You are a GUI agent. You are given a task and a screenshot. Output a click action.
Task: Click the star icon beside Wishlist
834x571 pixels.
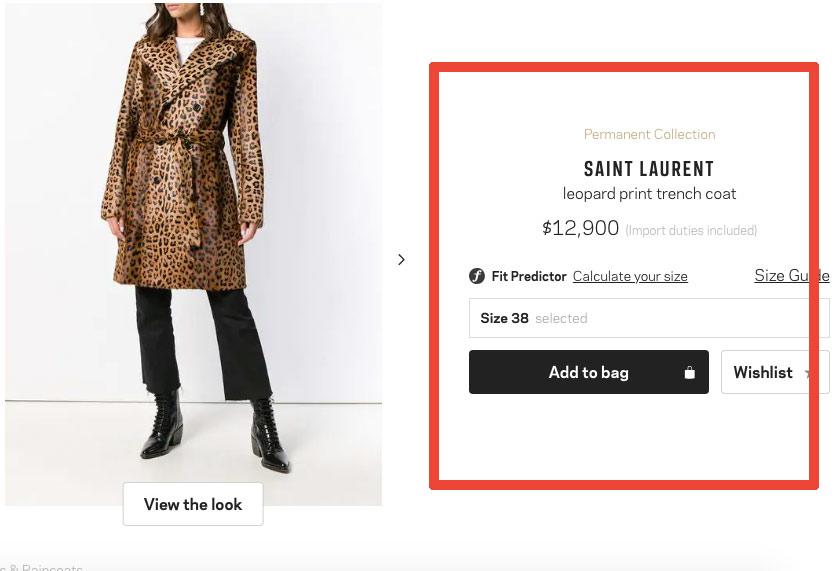(x=808, y=374)
